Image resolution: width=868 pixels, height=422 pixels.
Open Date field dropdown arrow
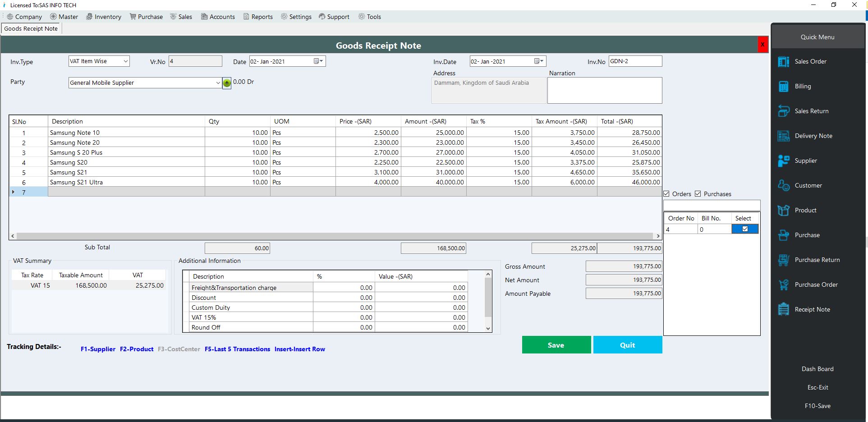click(321, 61)
